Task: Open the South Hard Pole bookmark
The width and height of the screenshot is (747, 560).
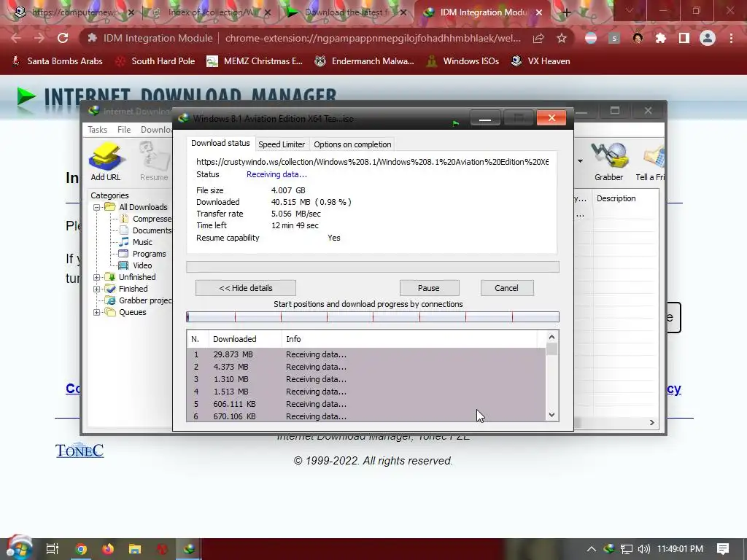Action: click(x=155, y=61)
